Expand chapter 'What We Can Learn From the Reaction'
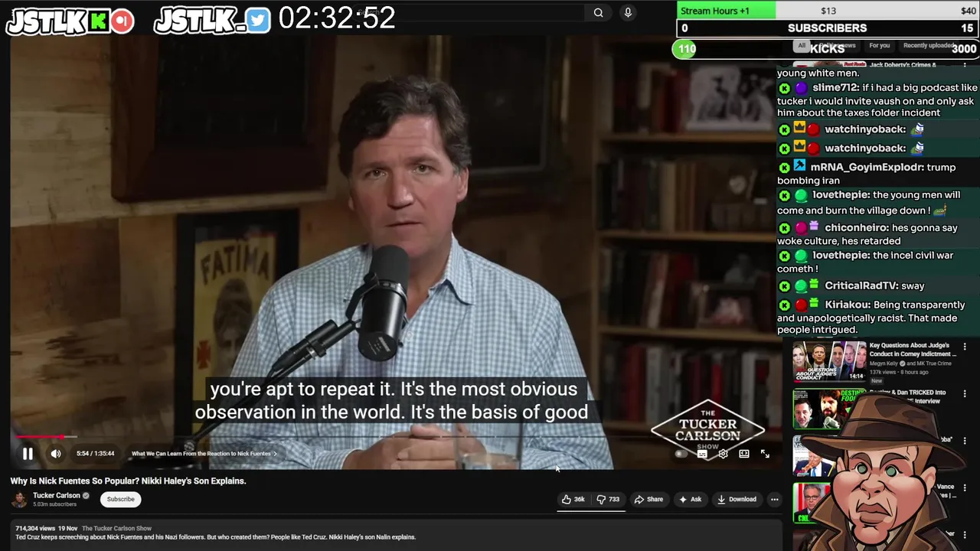 click(204, 454)
